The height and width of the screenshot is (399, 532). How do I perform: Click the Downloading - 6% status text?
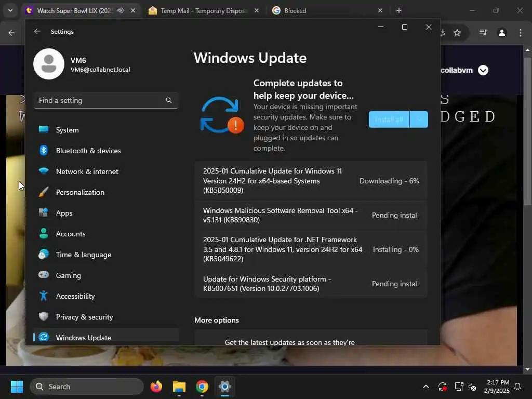coord(389,181)
